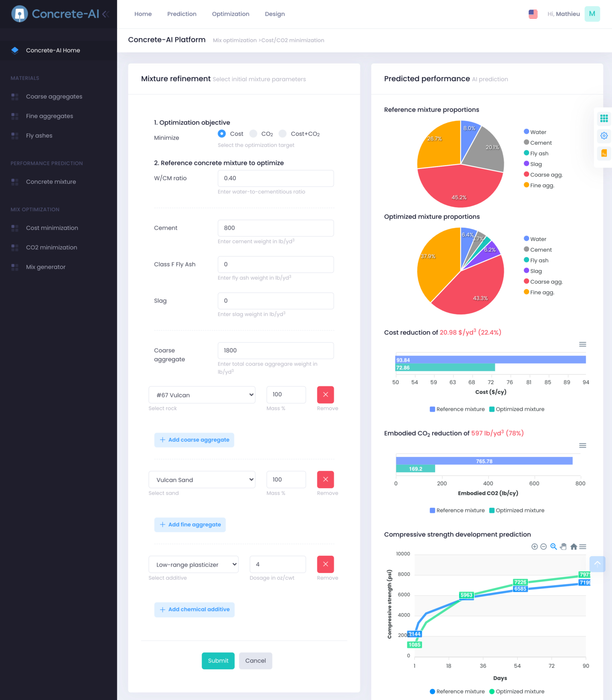This screenshot has height=700, width=612.
Task: Remove the #67 Vulcan coarse aggregate row
Action: (x=325, y=395)
